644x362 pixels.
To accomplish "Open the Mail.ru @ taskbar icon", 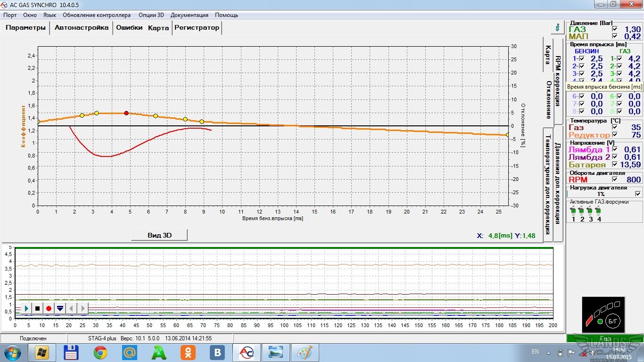I will tap(129, 352).
